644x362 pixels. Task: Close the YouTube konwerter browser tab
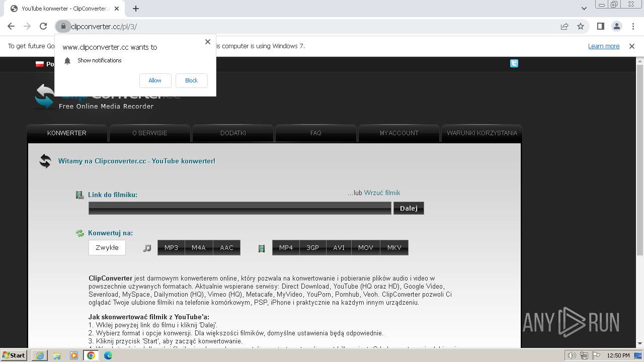(x=117, y=9)
